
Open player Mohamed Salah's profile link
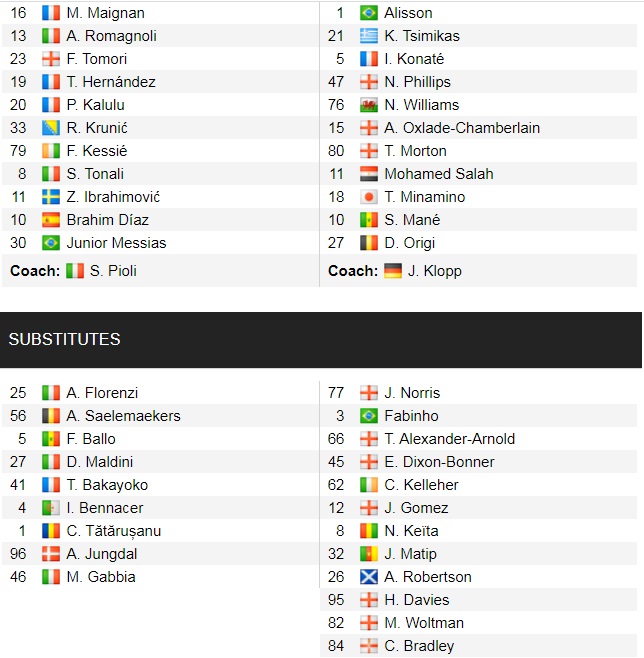pos(439,174)
